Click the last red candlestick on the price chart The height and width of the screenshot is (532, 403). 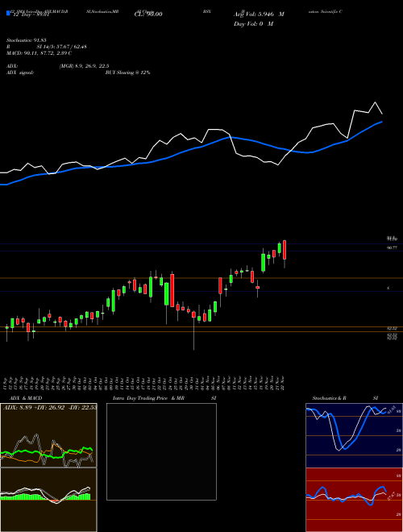point(285,250)
